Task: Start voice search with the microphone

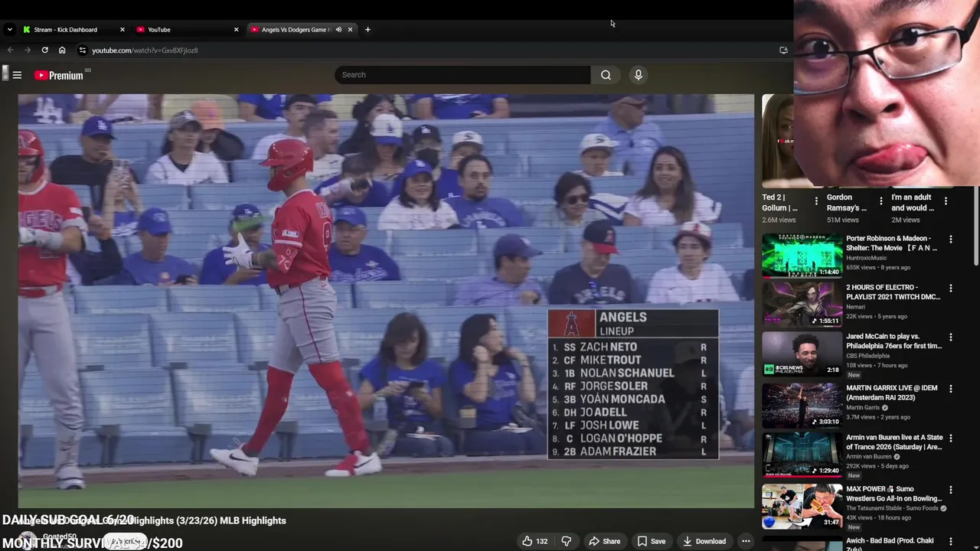Action: [x=638, y=75]
